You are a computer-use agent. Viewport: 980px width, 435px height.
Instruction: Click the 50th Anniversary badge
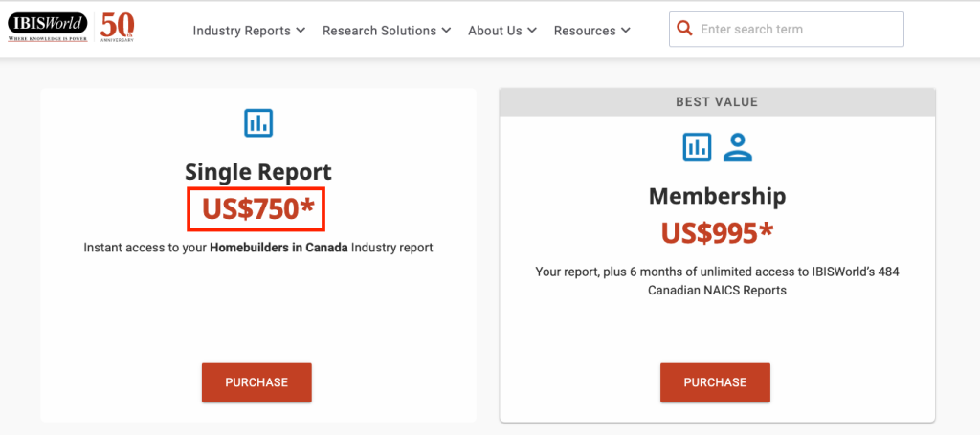click(118, 27)
